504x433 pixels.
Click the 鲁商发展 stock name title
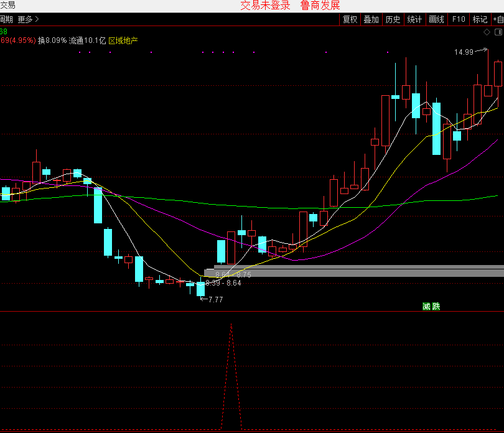click(320, 6)
